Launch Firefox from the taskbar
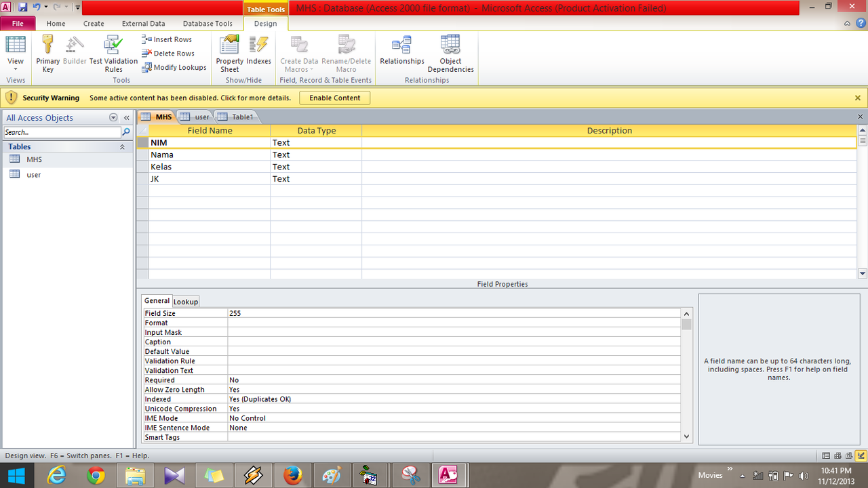 pyautogui.click(x=293, y=475)
